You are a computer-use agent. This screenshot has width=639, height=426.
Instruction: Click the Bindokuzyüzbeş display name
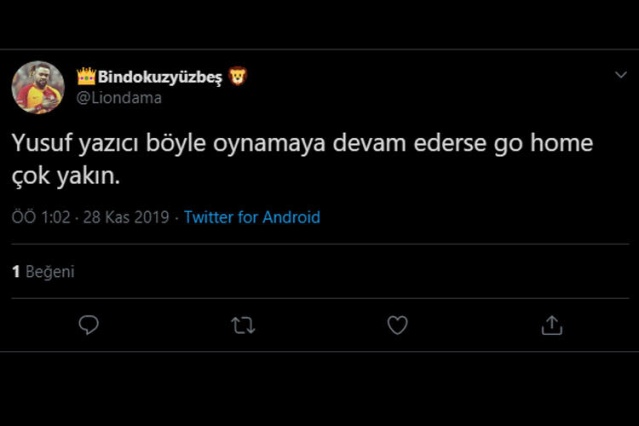[162, 77]
